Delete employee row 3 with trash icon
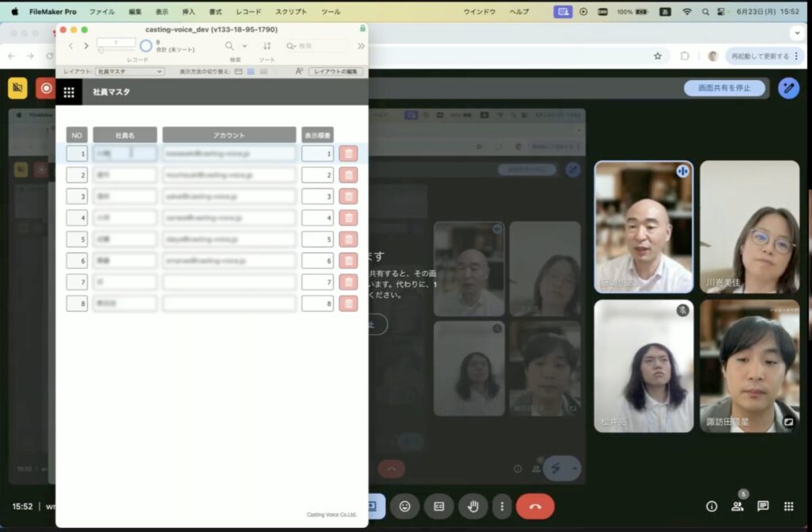Screen dimensions: 812x532 pos(348,197)
